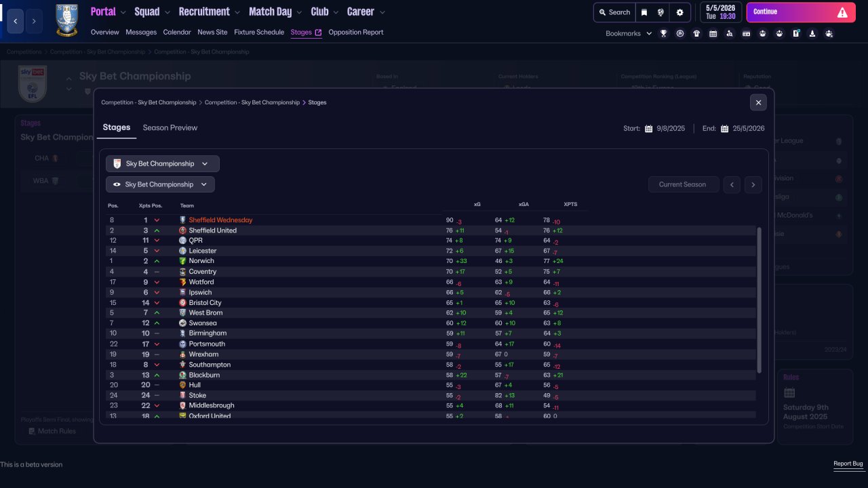This screenshot has height=488, width=868.
Task: Open the Ipswich team link
Action: tap(200, 292)
